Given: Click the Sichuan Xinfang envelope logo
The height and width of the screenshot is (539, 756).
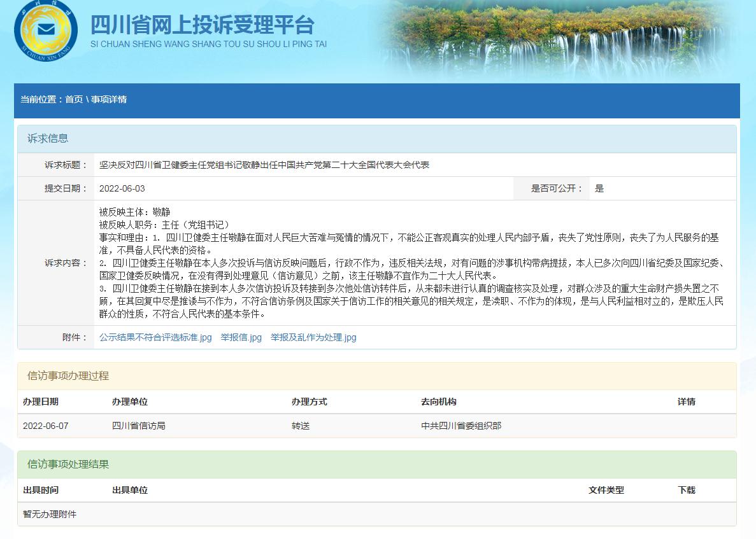Looking at the screenshot, I should click(x=46, y=31).
